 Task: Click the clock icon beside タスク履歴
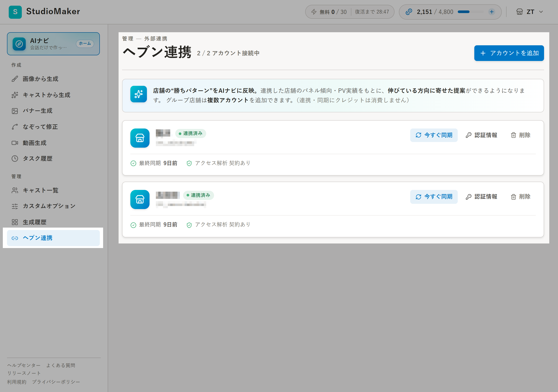tap(15, 159)
